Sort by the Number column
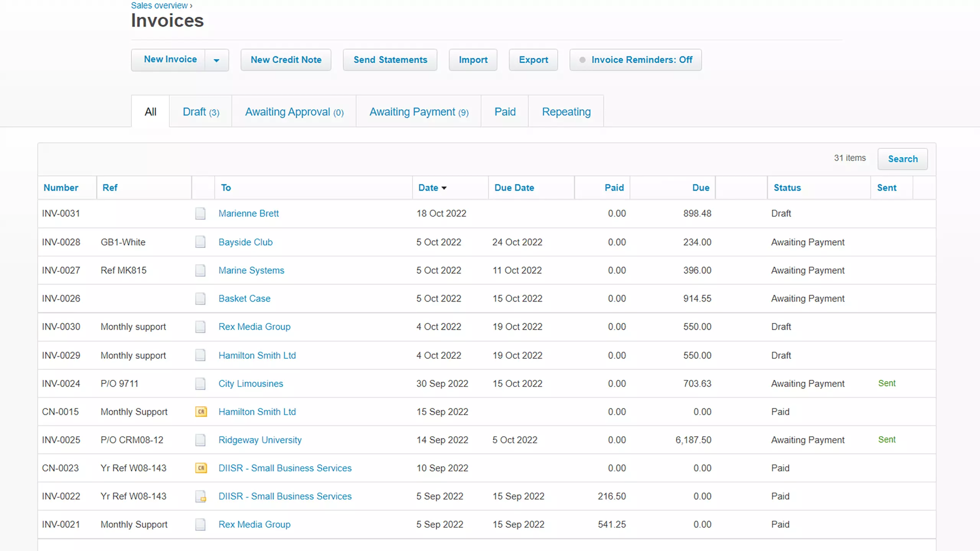Screen dimensions: 980x551 (x=61, y=187)
